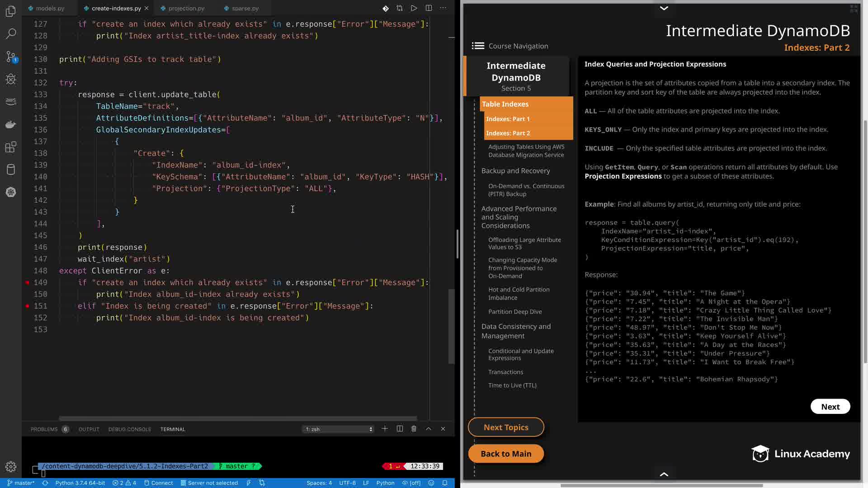Click the Back to Main button
The height and width of the screenshot is (488, 868).
(506, 454)
